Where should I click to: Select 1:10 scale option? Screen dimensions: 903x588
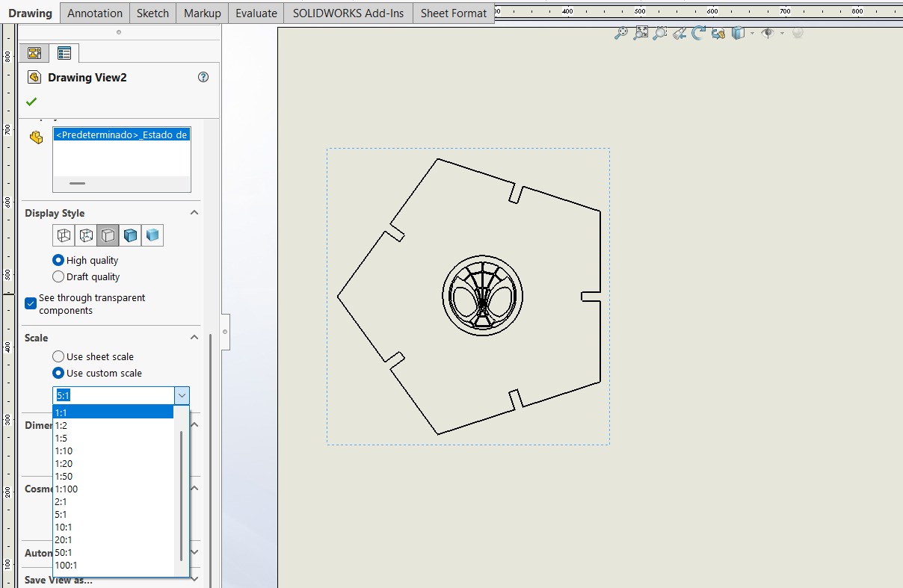(x=113, y=451)
